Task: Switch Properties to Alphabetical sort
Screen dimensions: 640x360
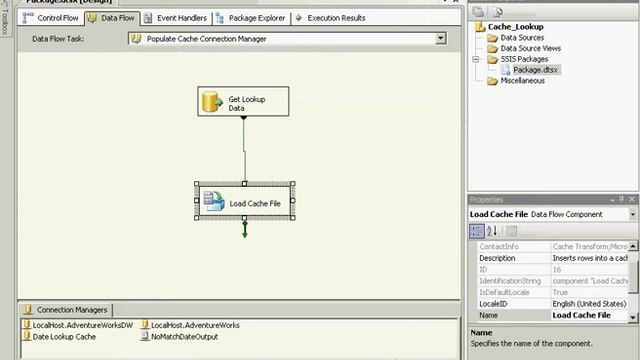Action: [492, 231]
